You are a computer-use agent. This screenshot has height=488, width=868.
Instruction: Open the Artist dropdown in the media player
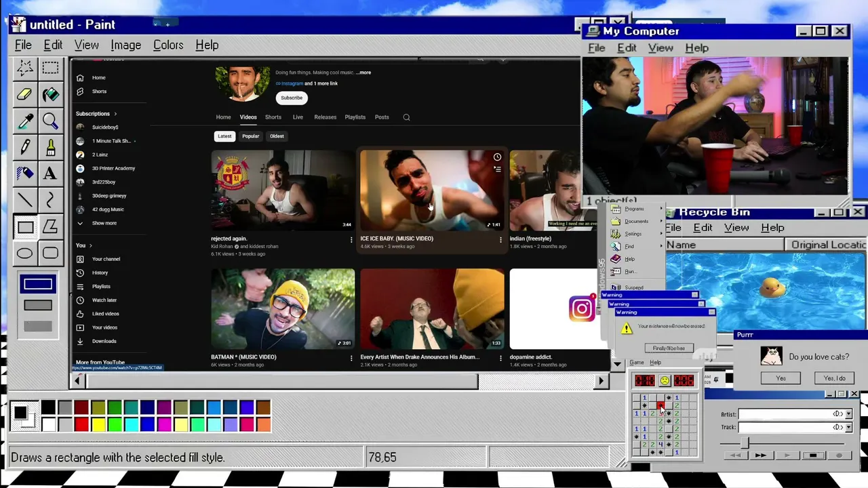(848, 413)
